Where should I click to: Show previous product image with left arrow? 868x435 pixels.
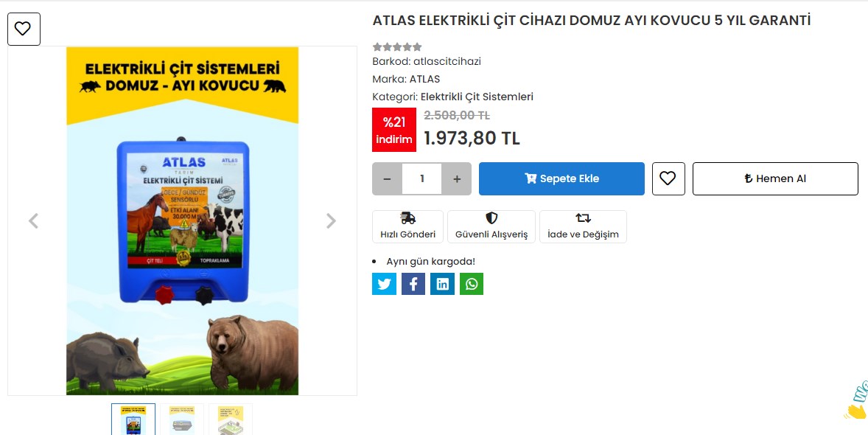(x=33, y=220)
